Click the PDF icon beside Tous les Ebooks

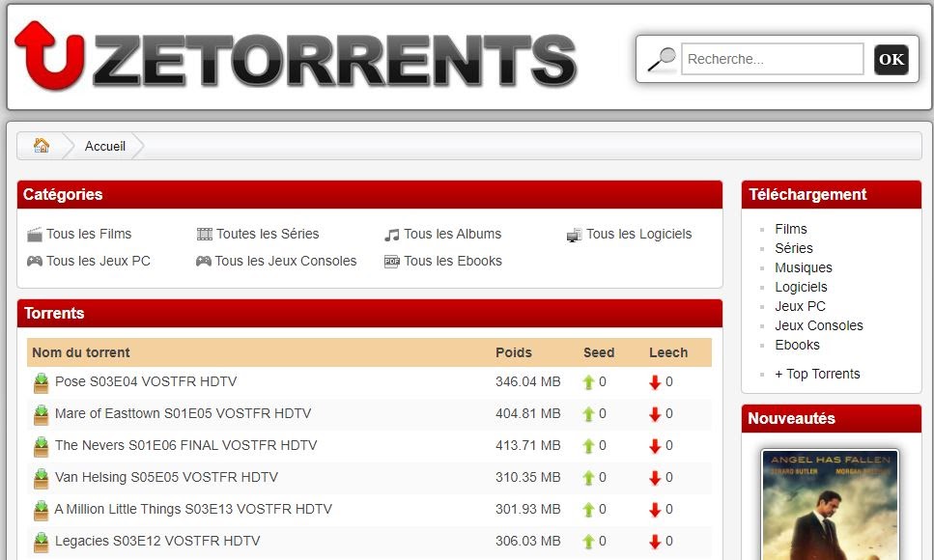click(391, 261)
